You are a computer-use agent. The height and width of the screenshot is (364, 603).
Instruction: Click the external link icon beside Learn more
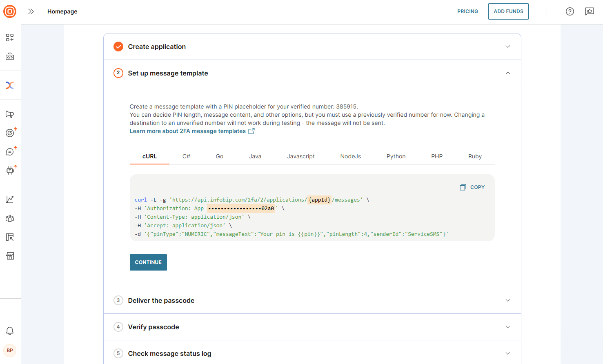point(251,131)
